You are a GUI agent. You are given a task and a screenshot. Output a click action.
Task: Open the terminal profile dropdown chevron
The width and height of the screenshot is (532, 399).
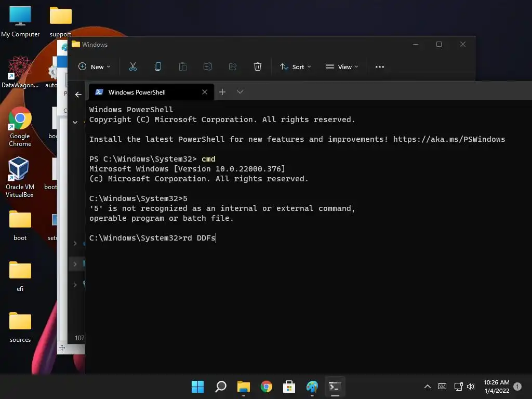tap(240, 92)
